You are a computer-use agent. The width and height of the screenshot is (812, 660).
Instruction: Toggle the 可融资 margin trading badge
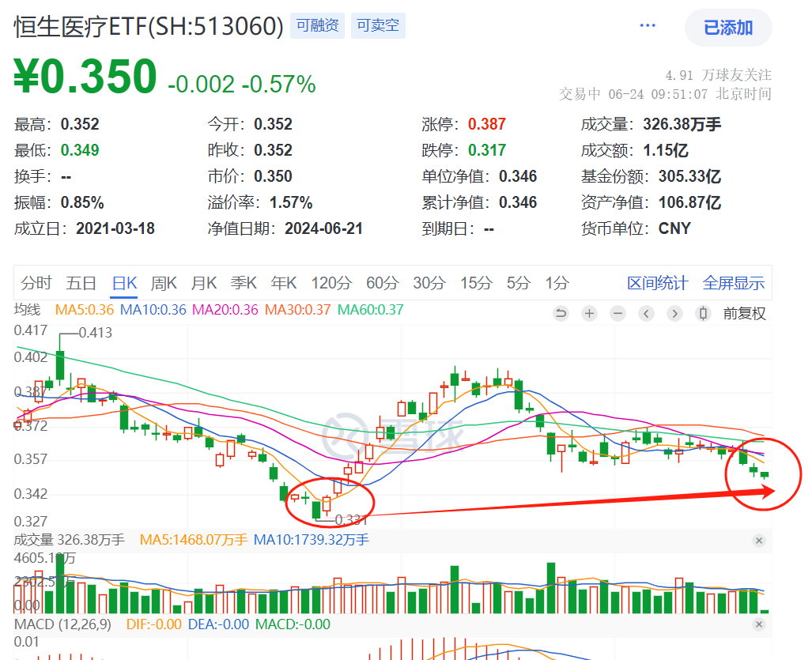pos(317,26)
